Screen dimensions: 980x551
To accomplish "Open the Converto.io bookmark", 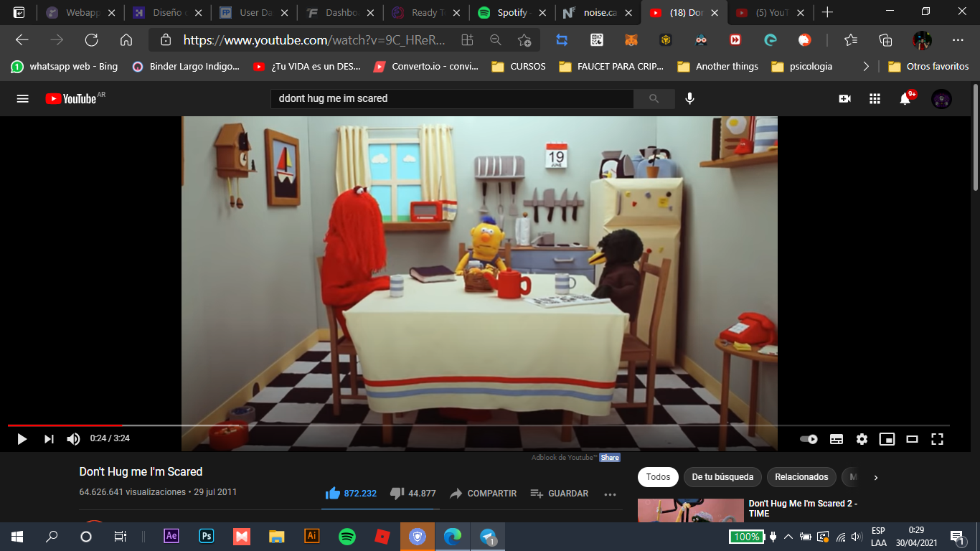I will coord(426,67).
